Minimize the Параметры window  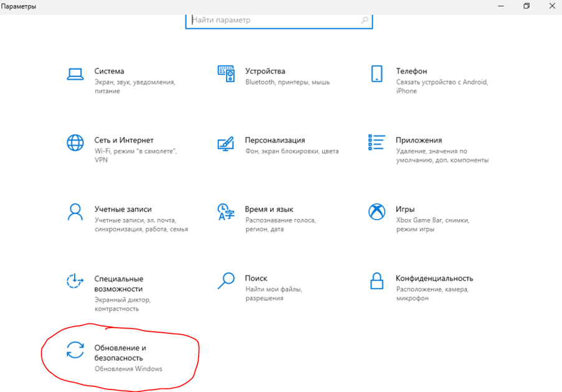pos(501,6)
